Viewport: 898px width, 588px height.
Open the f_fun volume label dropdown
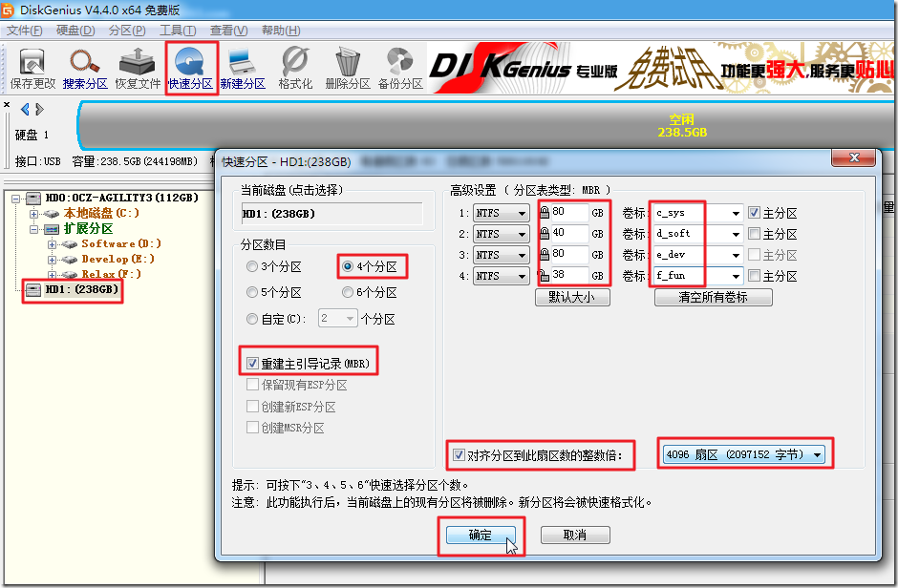pos(736,276)
